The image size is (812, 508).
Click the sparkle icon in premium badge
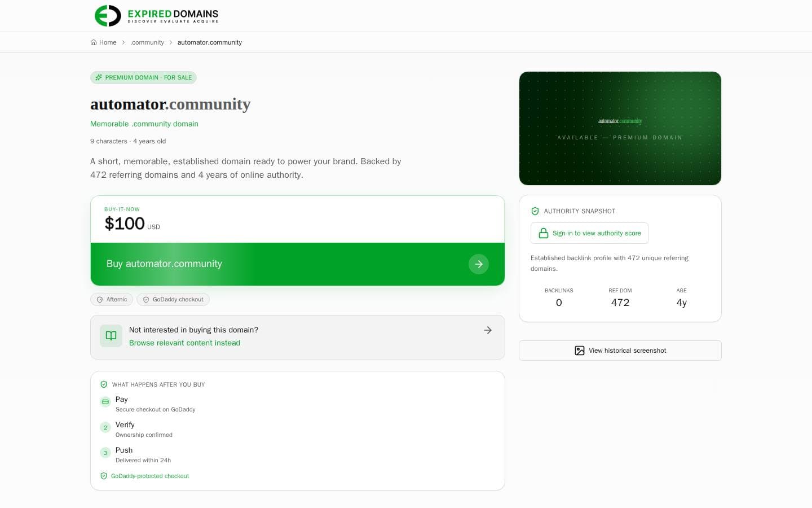(99, 77)
